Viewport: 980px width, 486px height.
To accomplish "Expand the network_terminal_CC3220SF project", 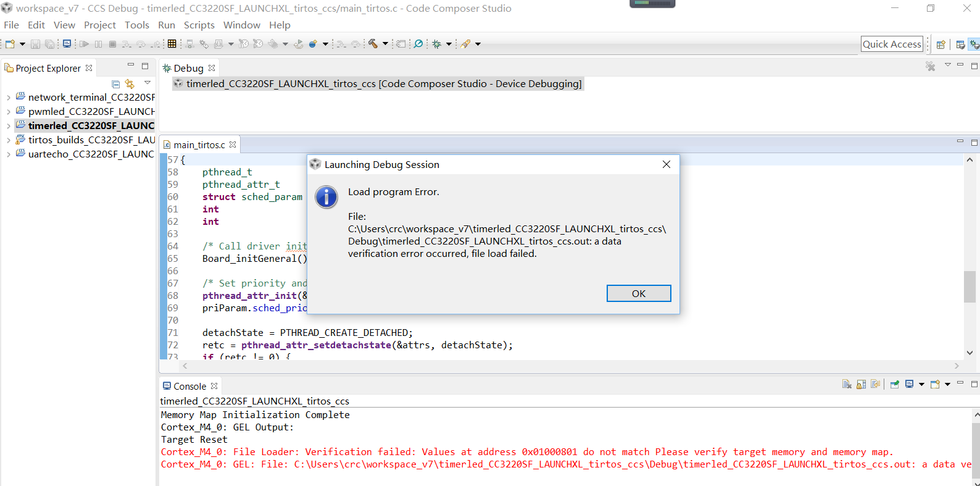I will point(9,98).
